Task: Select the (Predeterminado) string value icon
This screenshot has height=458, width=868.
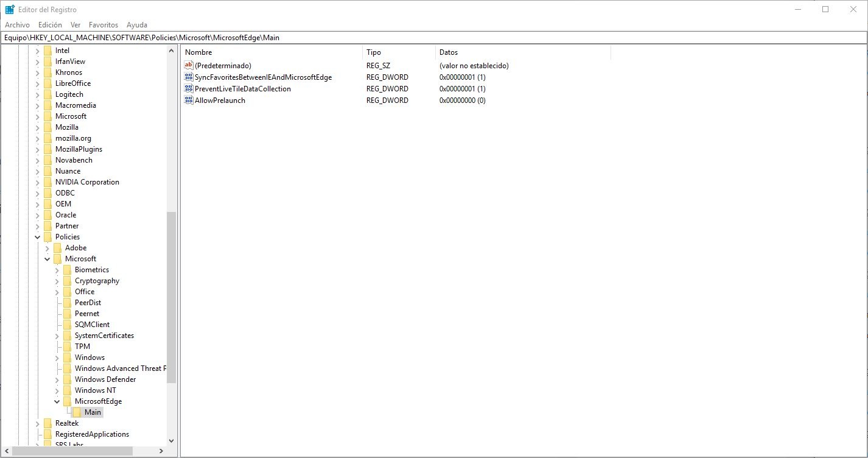Action: tap(189, 65)
